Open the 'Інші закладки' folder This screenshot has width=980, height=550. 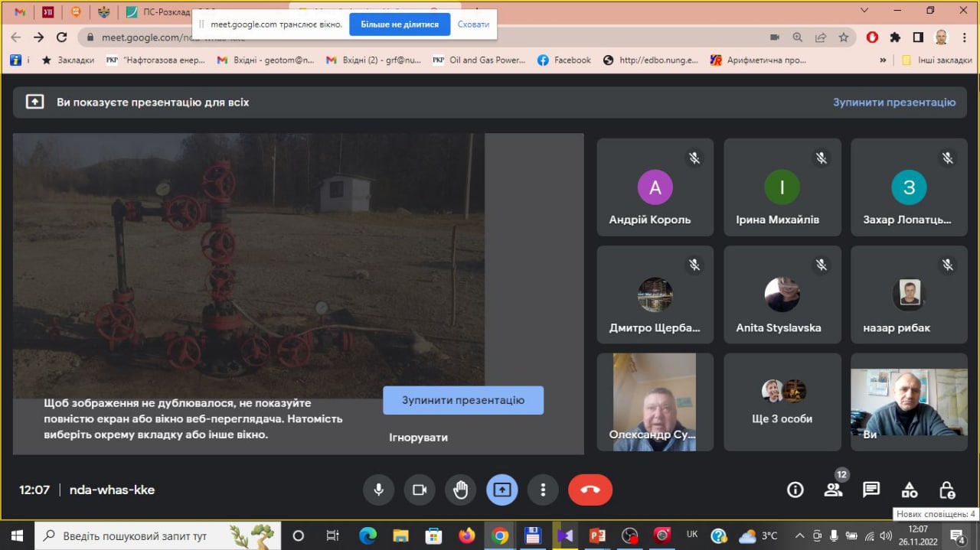pyautogui.click(x=936, y=60)
